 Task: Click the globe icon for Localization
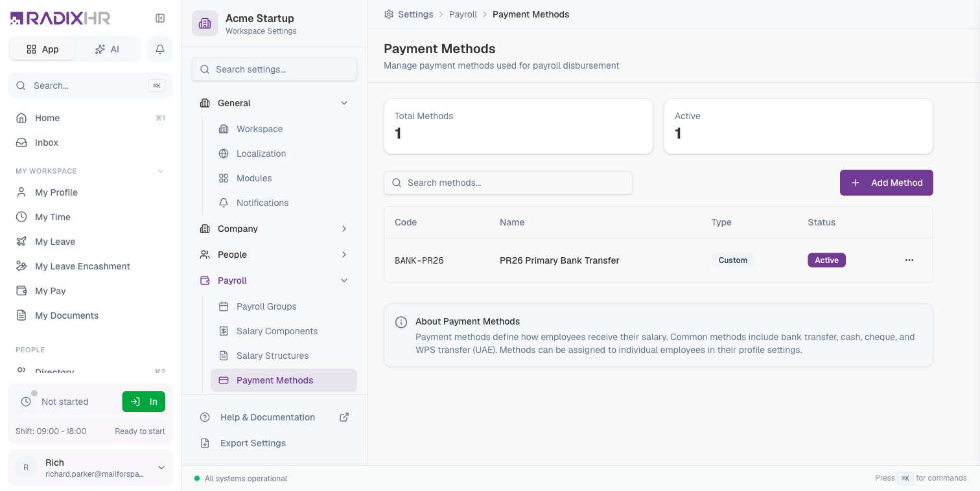click(x=224, y=154)
